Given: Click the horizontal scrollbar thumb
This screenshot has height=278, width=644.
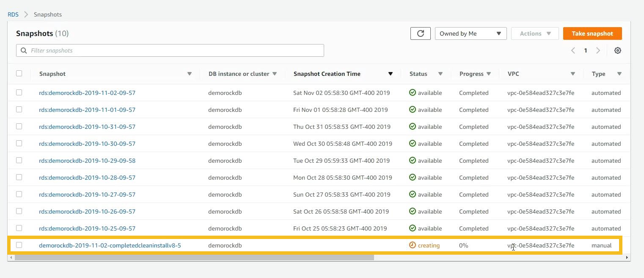Looking at the screenshot, I should 194,257.
